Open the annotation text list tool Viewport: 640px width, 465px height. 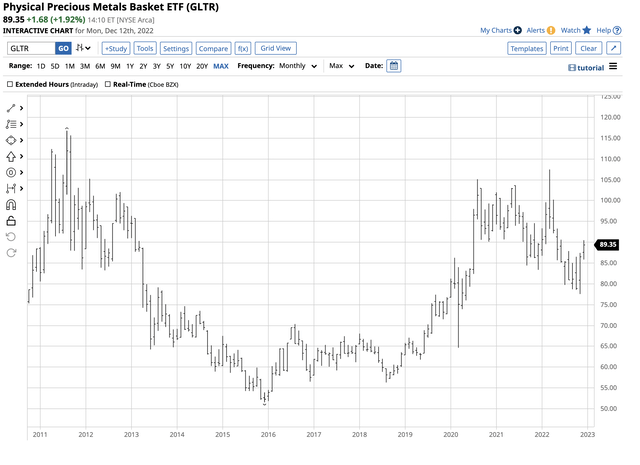coord(11,124)
